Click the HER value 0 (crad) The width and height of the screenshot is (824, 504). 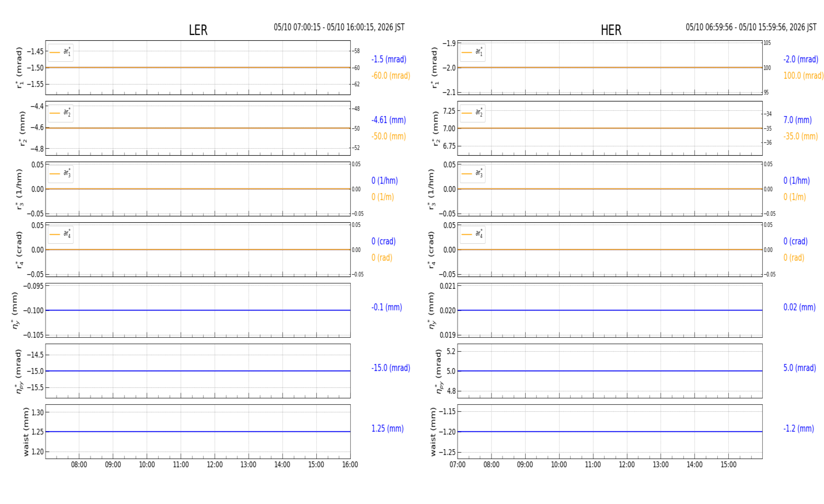click(x=795, y=242)
